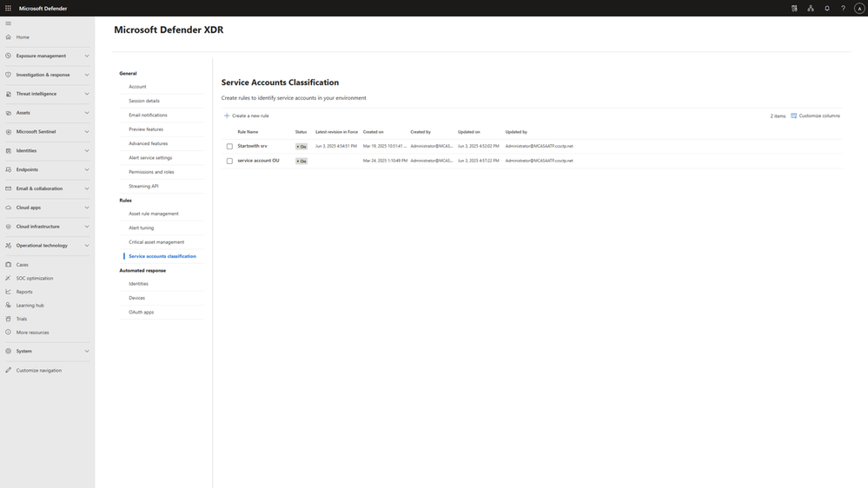This screenshot has width=868, height=488.
Task: Click the Customize navigation pencil icon
Action: [x=9, y=370]
